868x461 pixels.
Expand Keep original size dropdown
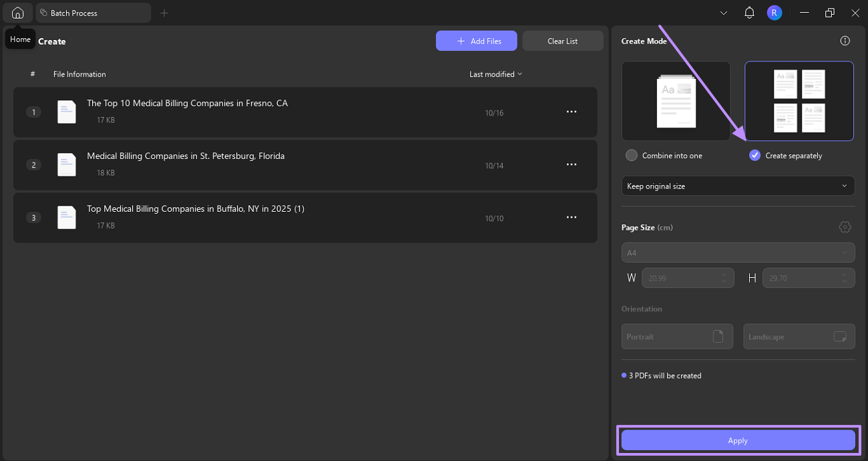click(737, 186)
